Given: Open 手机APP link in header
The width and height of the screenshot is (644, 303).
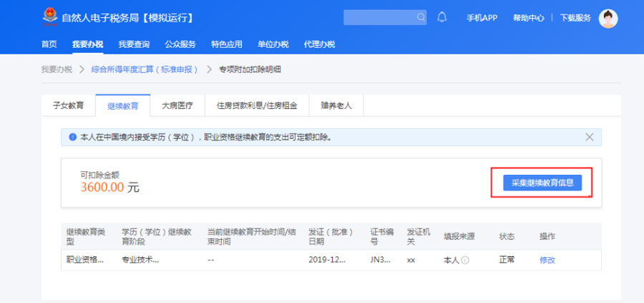Looking at the screenshot, I should (482, 18).
